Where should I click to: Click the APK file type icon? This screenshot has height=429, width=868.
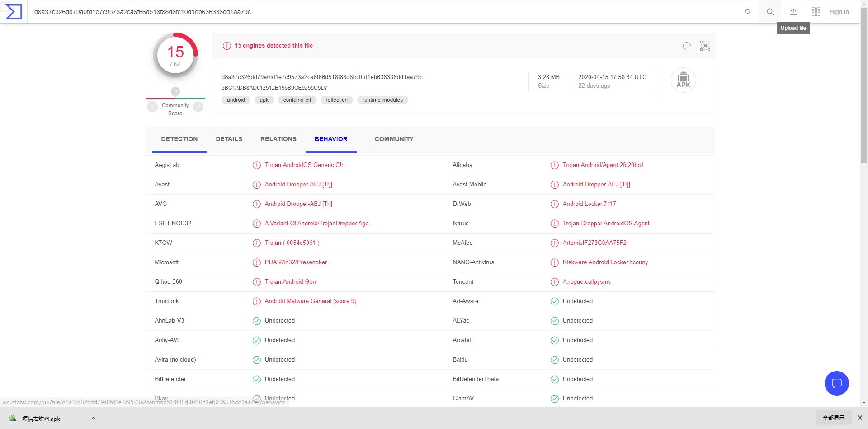point(683,80)
